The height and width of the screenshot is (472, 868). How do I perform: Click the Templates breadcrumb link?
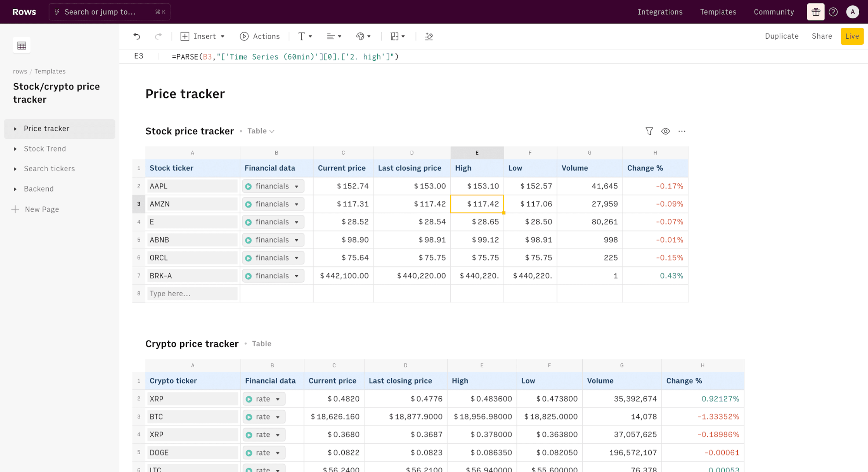[x=50, y=72]
